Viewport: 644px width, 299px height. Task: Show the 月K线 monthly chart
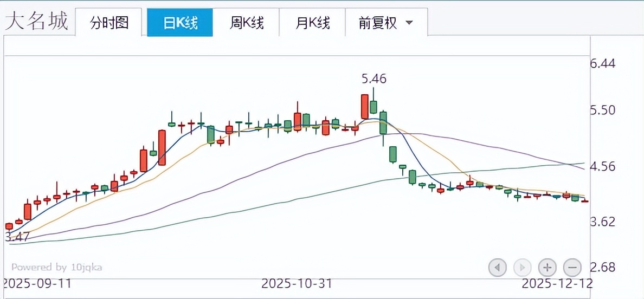click(x=313, y=23)
